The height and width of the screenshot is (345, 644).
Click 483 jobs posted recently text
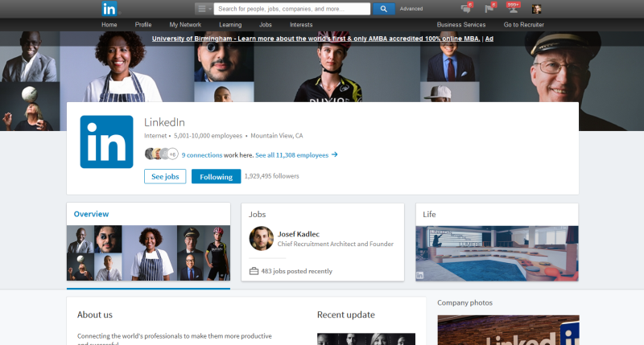coord(296,271)
